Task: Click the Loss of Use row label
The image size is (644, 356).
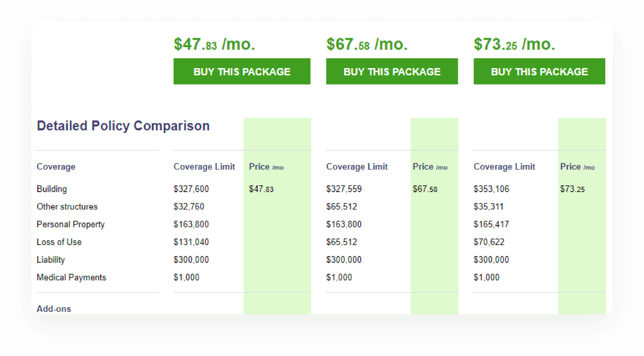Action: click(59, 242)
